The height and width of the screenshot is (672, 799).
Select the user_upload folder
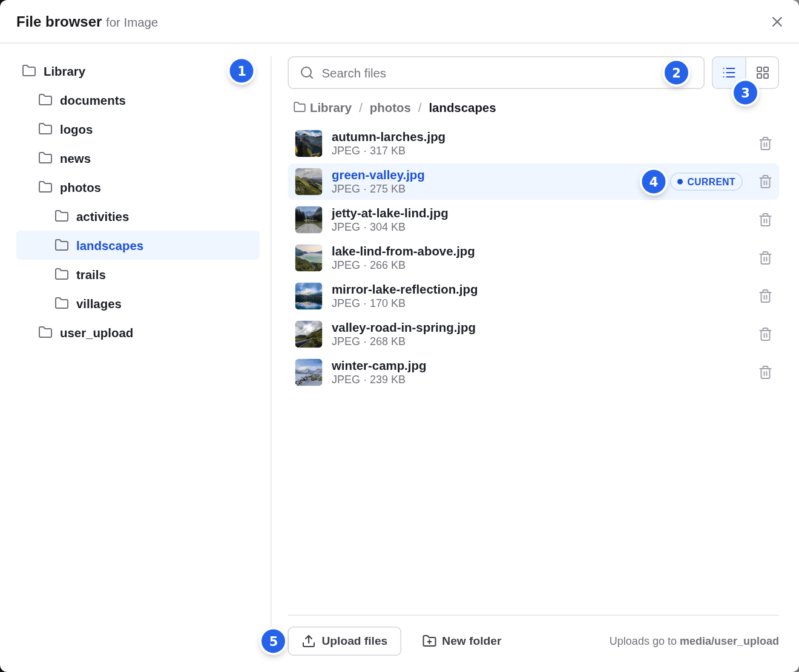pyautogui.click(x=138, y=333)
